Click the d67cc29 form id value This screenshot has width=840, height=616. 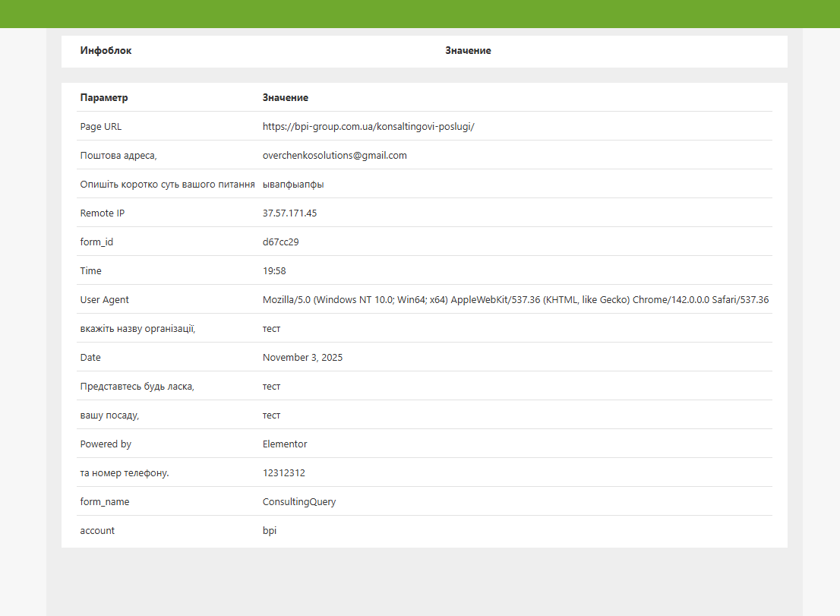pyautogui.click(x=280, y=242)
